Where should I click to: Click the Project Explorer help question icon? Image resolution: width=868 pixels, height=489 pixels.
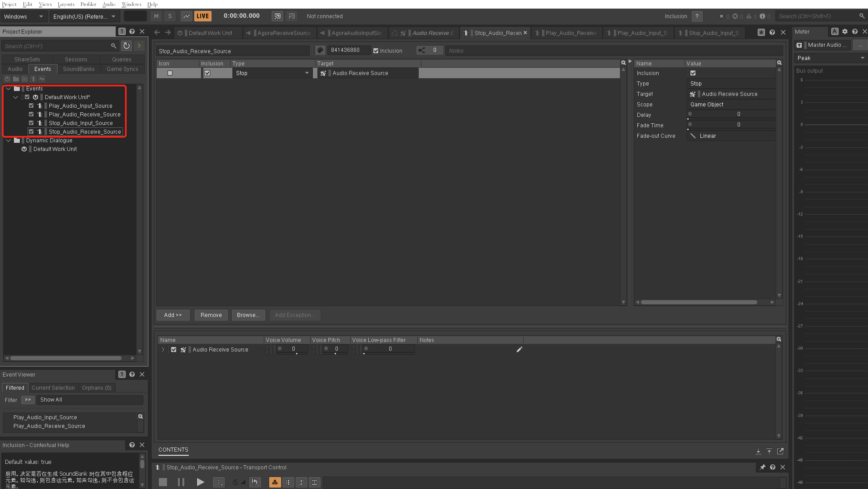132,31
